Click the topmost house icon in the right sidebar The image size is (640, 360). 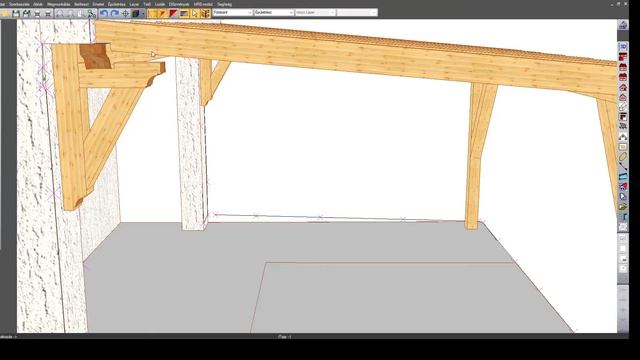click(x=623, y=25)
